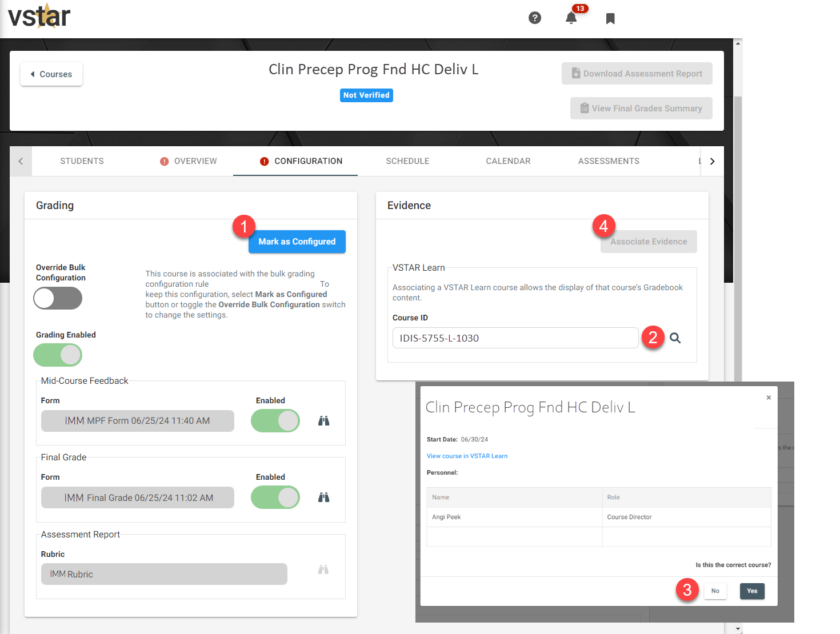Click the scrollbar down arrow
The height and width of the screenshot is (634, 840).
738,629
